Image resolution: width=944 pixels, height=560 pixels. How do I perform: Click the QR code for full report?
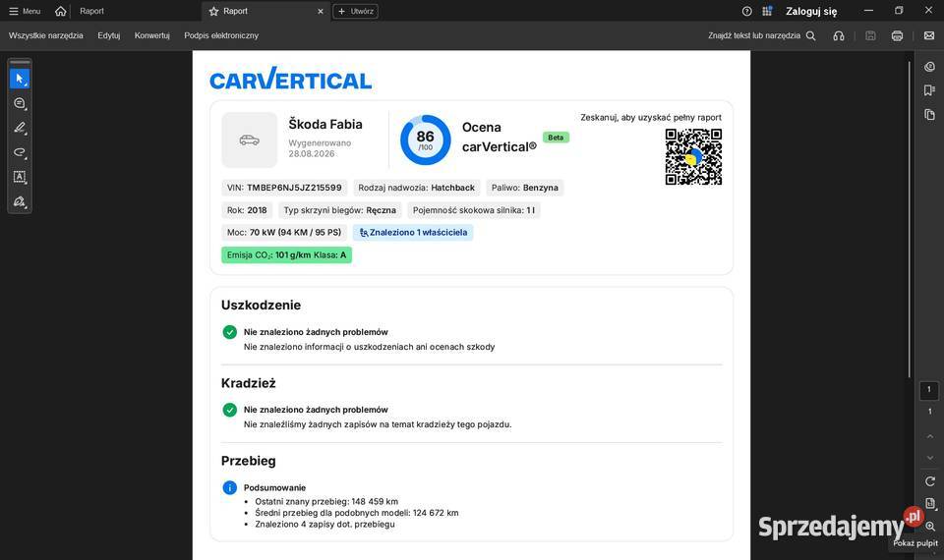click(693, 156)
